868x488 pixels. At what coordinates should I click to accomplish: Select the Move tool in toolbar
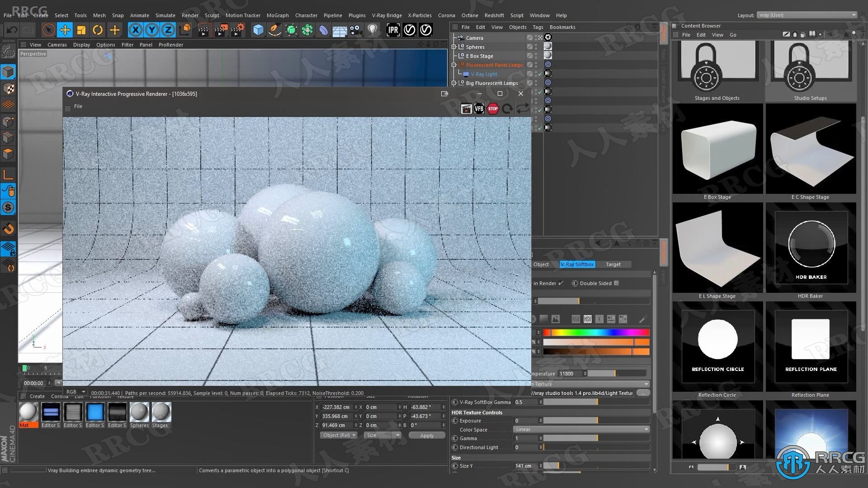(65, 30)
